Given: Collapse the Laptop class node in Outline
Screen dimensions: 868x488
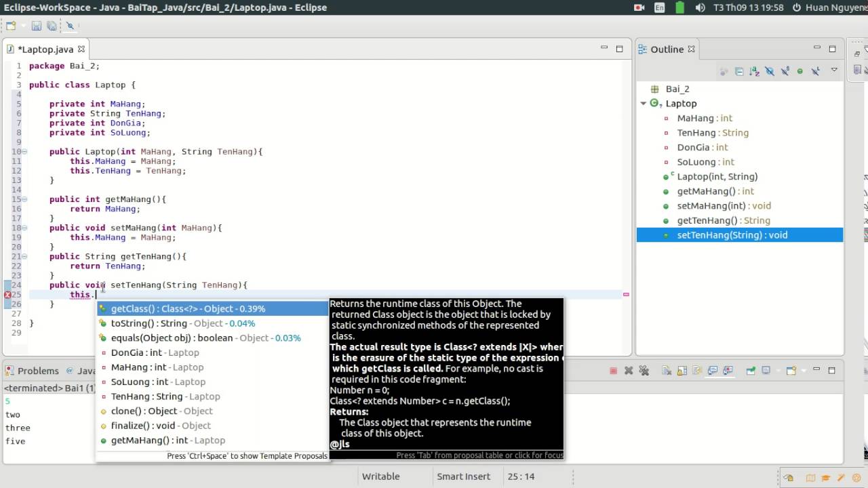Looking at the screenshot, I should click(643, 104).
